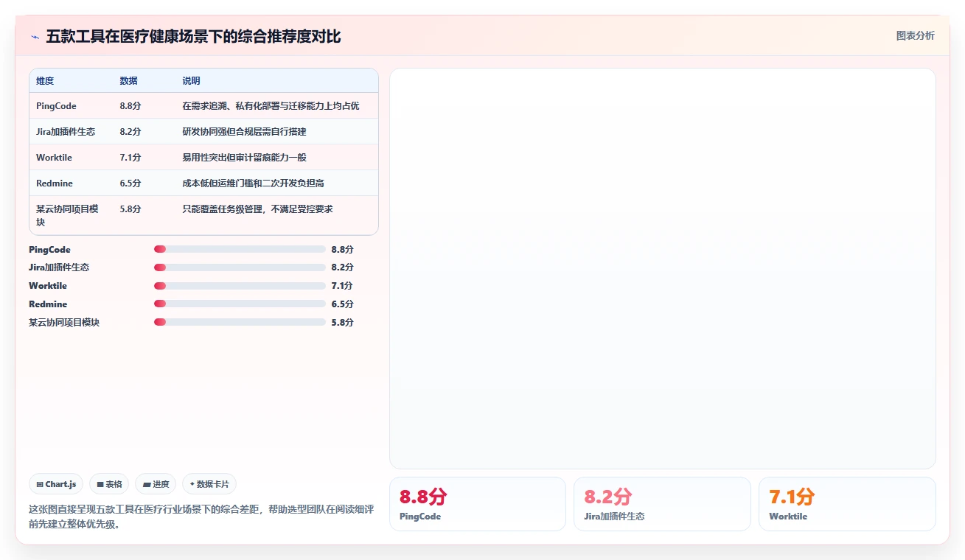Image resolution: width=965 pixels, height=560 pixels.
Task: Select the Redmine table cell
Action: pos(55,183)
